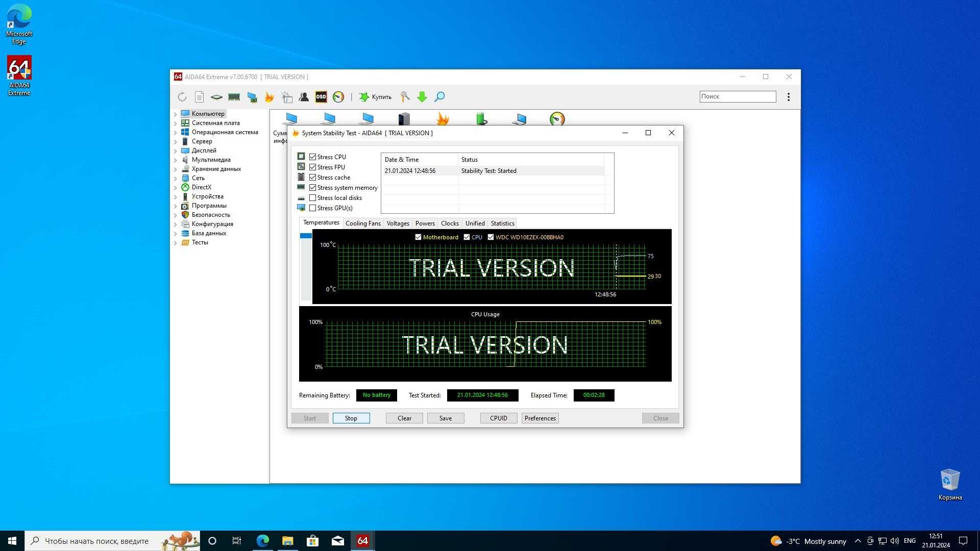Click the checklist icon in AIDA64 toolbar

coord(287,97)
